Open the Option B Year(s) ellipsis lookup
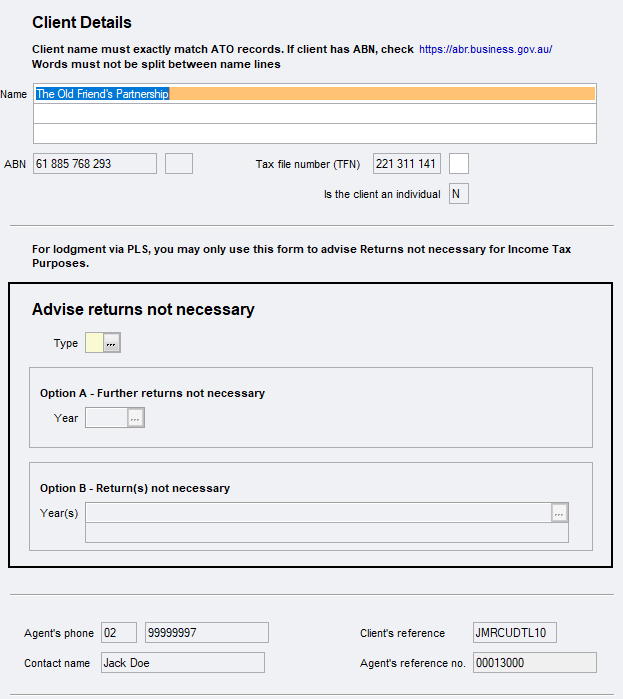This screenshot has height=699, width=623. [559, 513]
